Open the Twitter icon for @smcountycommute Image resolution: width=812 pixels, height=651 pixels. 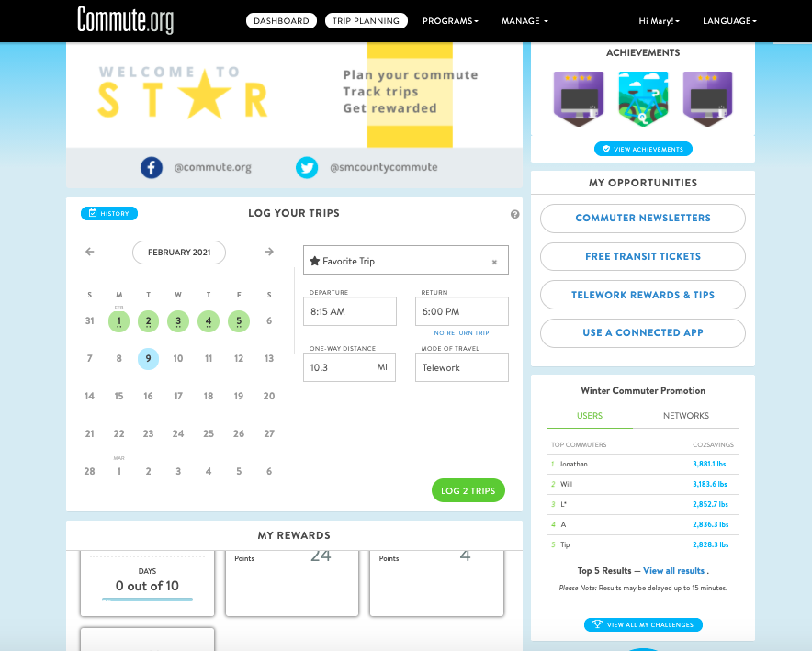pyautogui.click(x=305, y=167)
